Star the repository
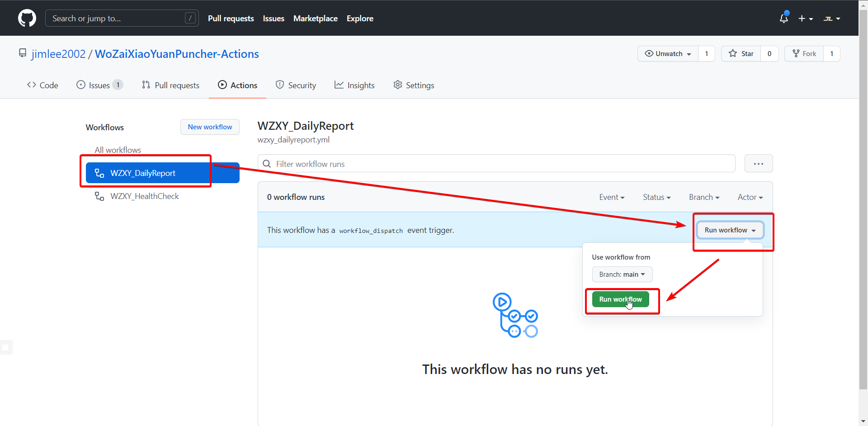Screen dimensions: 868x426 pyautogui.click(x=741, y=54)
